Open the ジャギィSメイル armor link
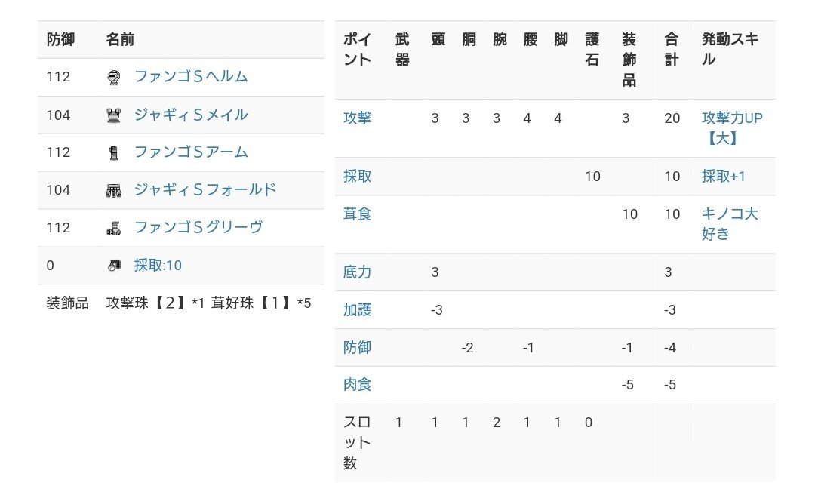The height and width of the screenshot is (504, 815). pos(191,115)
